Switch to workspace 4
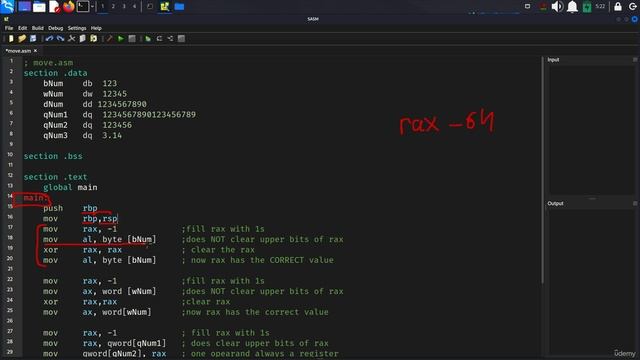The image size is (640, 360). coord(134,6)
